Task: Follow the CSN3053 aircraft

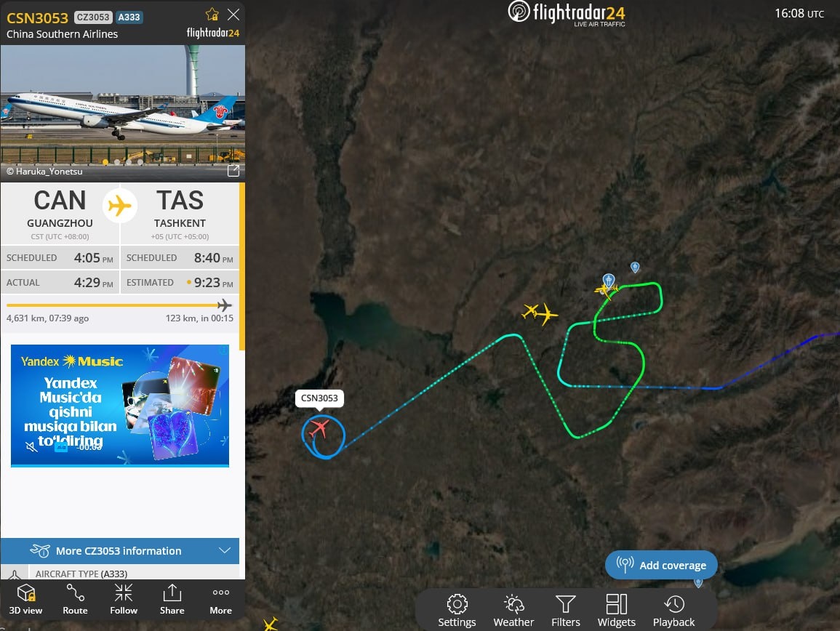Action: tap(123, 600)
